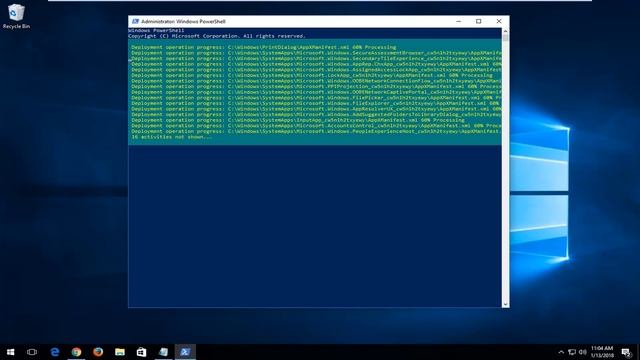Click the PowerShell scrollbar up arrow
The height and width of the screenshot is (360, 640).
pyautogui.click(x=505, y=31)
